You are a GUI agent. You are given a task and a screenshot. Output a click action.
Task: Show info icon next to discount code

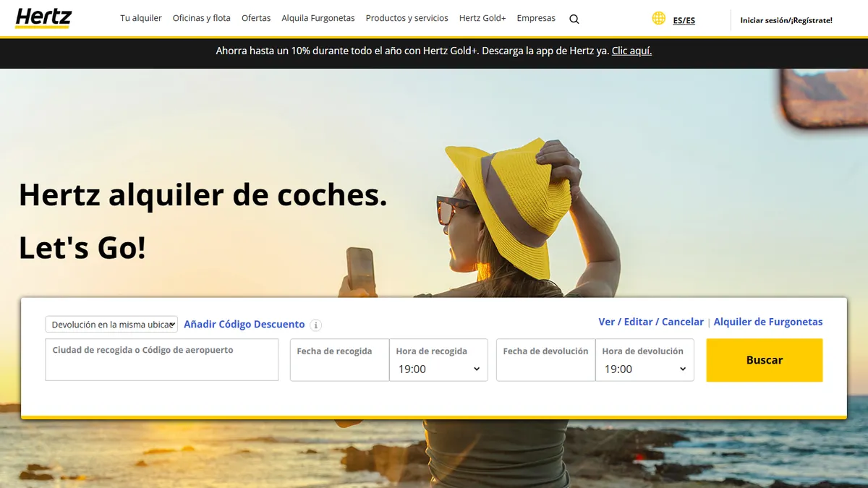[316, 325]
